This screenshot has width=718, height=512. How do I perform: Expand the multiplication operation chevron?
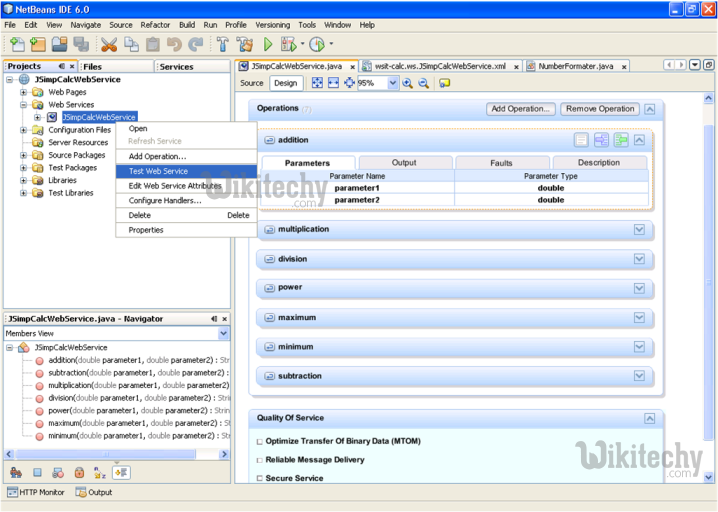[639, 229]
